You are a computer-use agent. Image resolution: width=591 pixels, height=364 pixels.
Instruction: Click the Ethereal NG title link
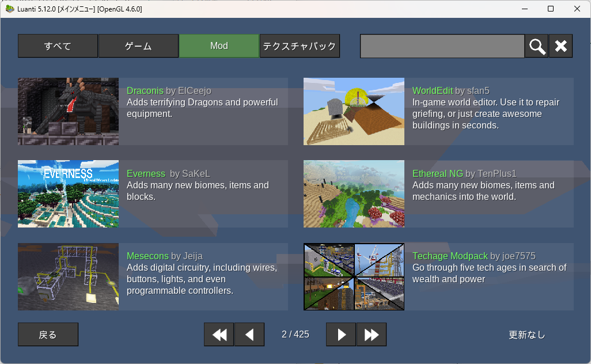point(438,174)
